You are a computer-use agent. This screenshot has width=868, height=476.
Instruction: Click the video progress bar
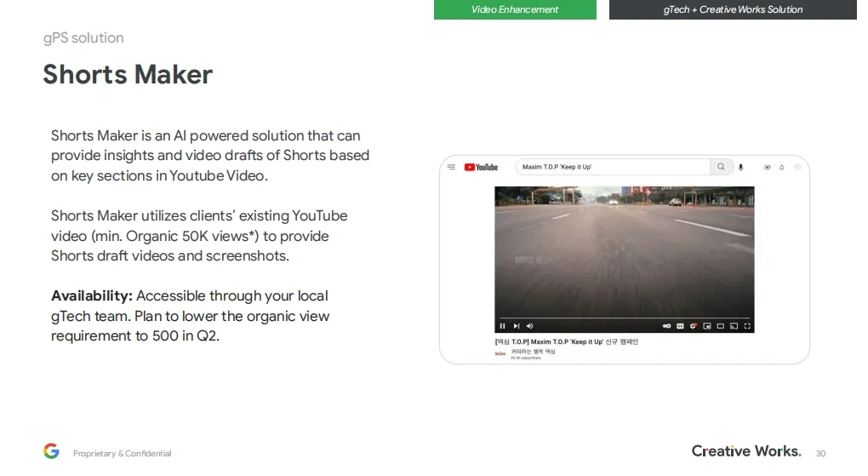point(624,318)
